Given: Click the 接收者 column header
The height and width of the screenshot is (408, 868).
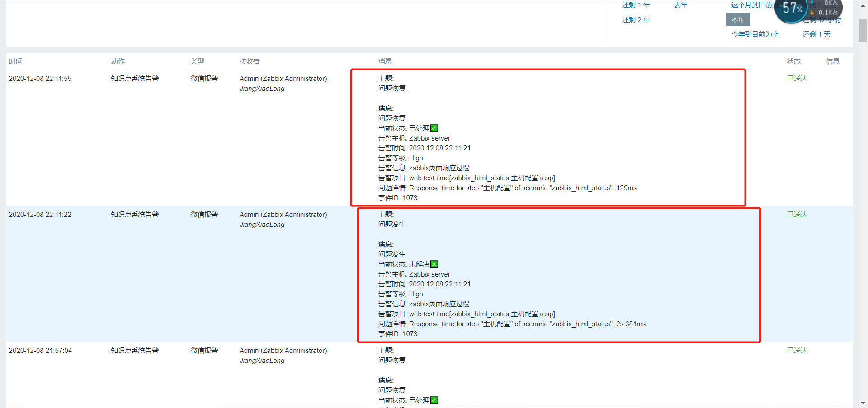Looking at the screenshot, I should (250, 61).
